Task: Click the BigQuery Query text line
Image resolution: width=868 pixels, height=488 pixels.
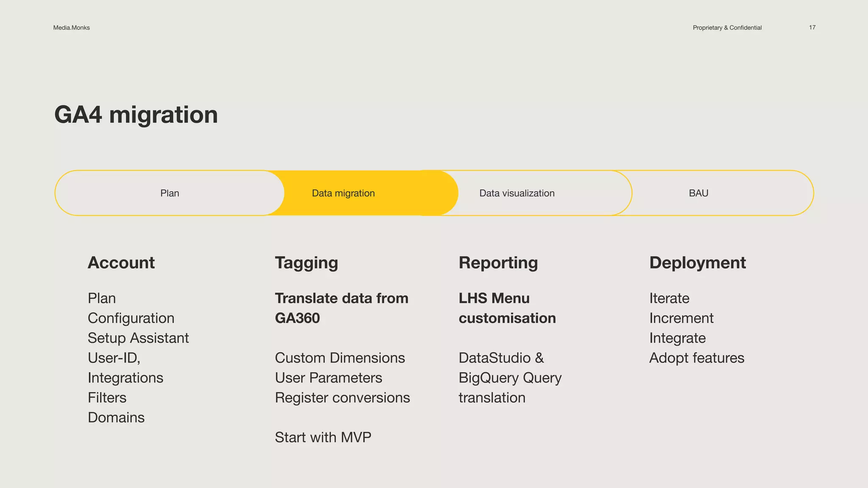Action: click(510, 378)
